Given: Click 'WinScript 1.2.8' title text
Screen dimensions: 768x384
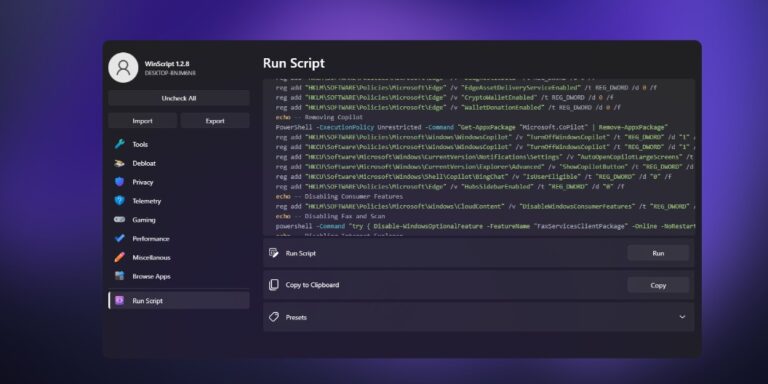Looking at the screenshot, I should [167, 64].
